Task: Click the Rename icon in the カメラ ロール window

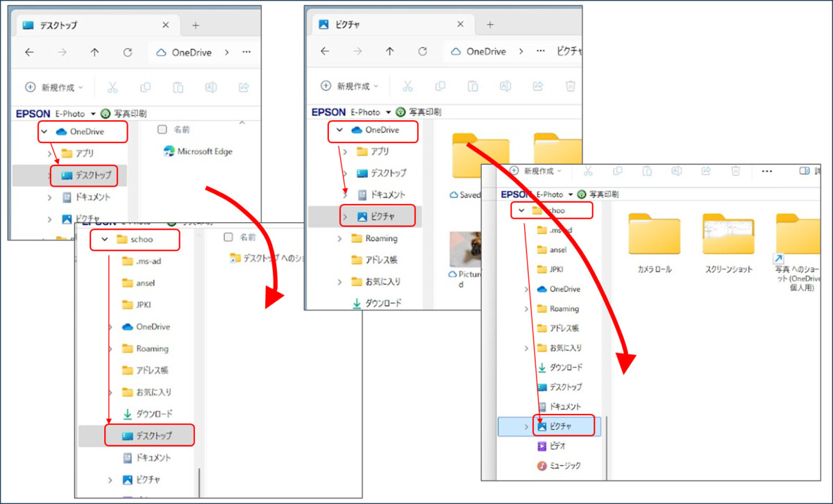Action: pyautogui.click(x=677, y=171)
